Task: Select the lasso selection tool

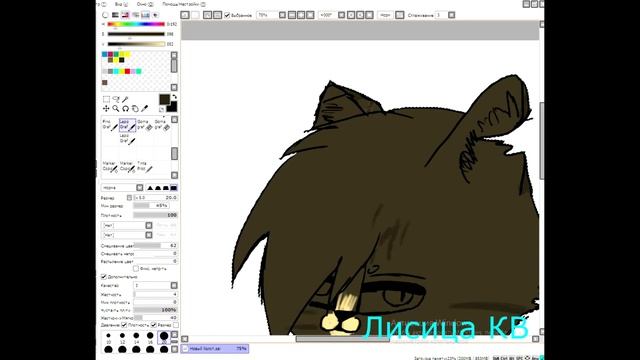Action: tap(116, 99)
